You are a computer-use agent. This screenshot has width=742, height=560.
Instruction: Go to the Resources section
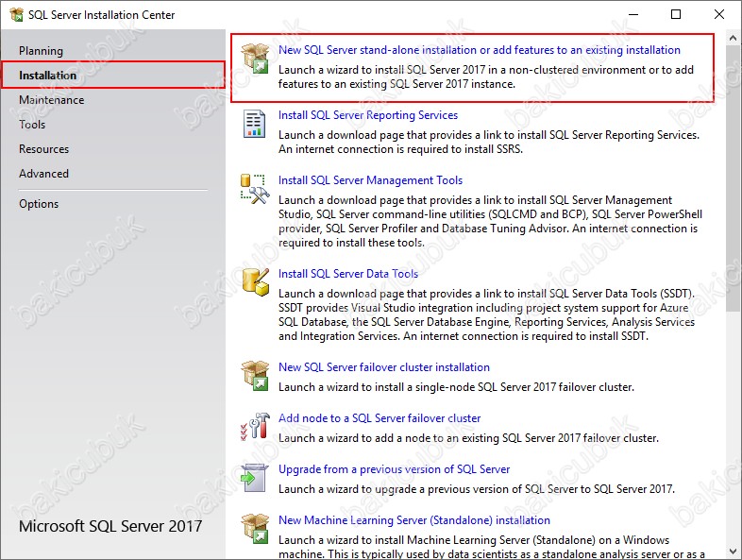44,149
